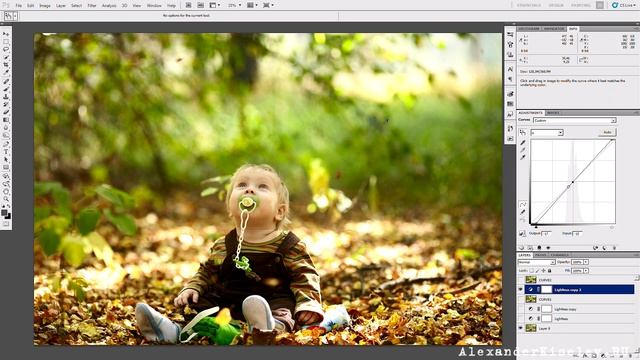The width and height of the screenshot is (640, 360).
Task: Click the curves Output value field
Action: pos(546,233)
